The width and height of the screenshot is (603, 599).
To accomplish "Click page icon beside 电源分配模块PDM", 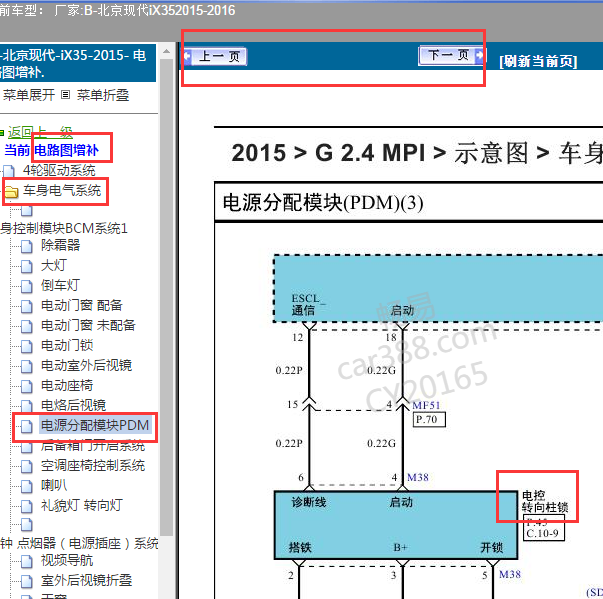I will [x=27, y=426].
